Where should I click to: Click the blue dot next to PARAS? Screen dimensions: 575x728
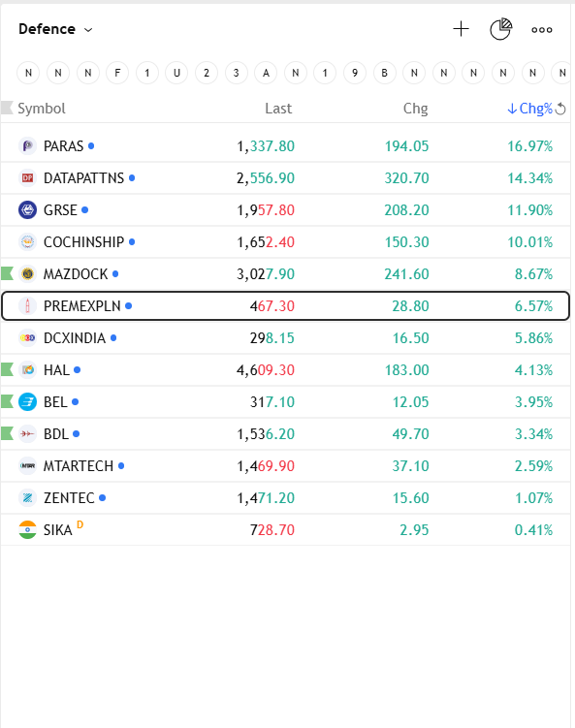[x=91, y=145]
